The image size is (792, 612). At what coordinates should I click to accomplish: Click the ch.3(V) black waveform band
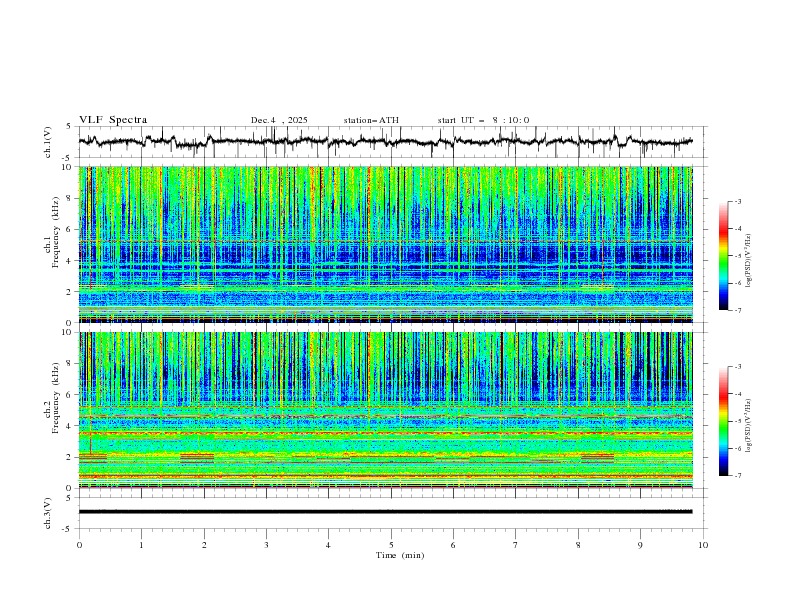click(x=385, y=512)
